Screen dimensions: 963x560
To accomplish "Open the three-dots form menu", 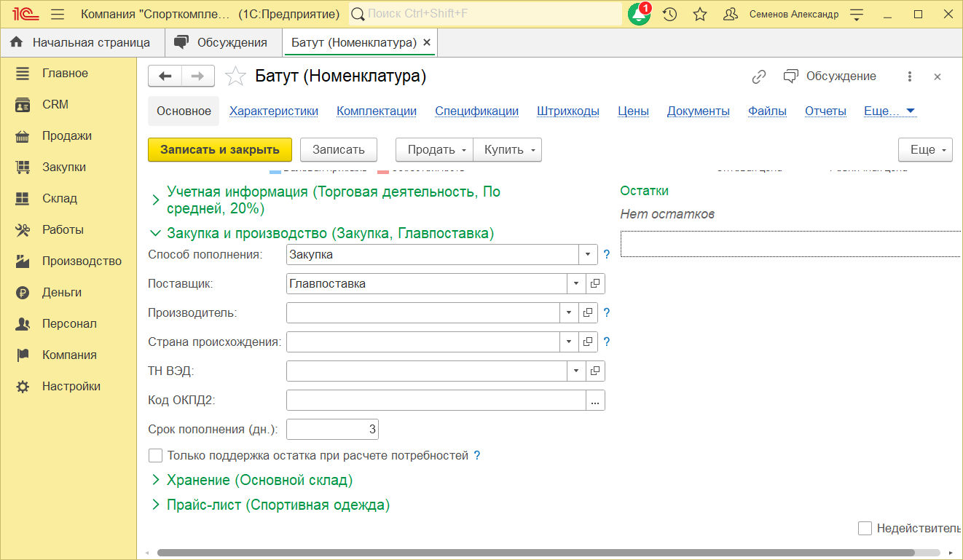I will coord(910,76).
